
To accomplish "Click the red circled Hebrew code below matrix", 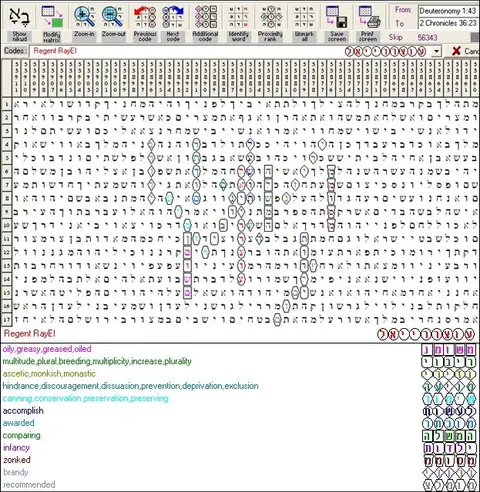I will coord(426,334).
